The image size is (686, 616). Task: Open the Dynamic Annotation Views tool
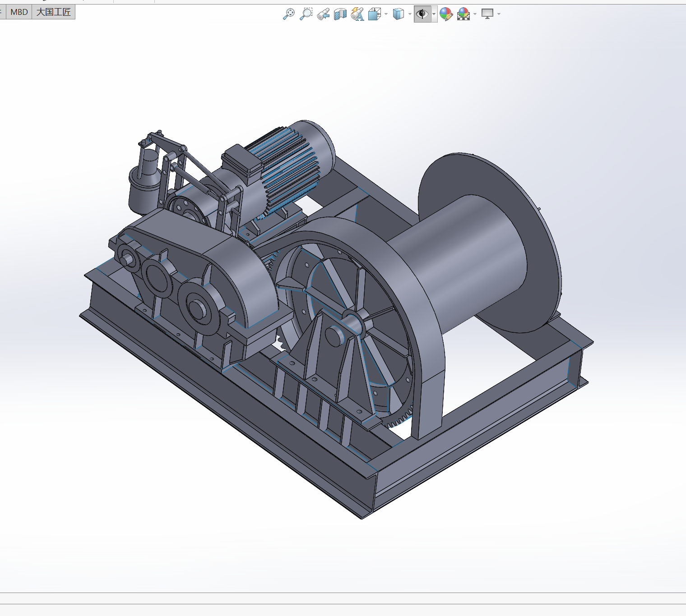click(x=357, y=14)
